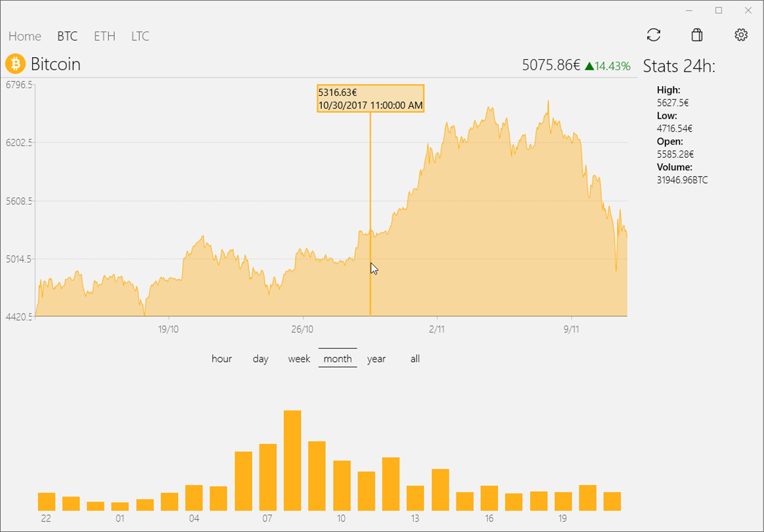This screenshot has height=532, width=764.
Task: Select the month time range
Action: coord(338,359)
